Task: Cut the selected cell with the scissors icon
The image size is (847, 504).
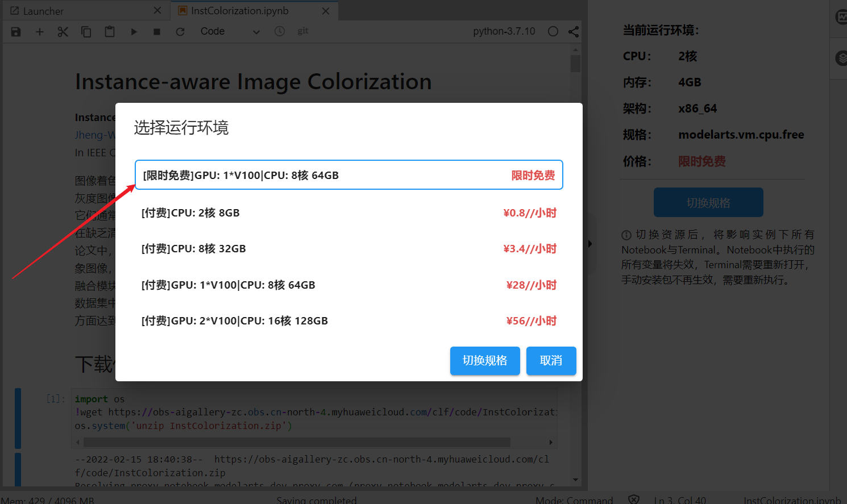Action: pos(63,32)
